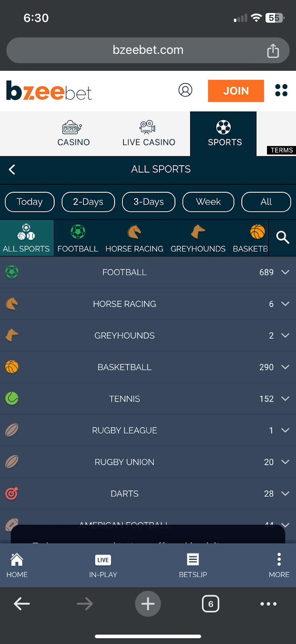
Task: Switch to the Horse Racing sport tab
Action: click(x=134, y=238)
